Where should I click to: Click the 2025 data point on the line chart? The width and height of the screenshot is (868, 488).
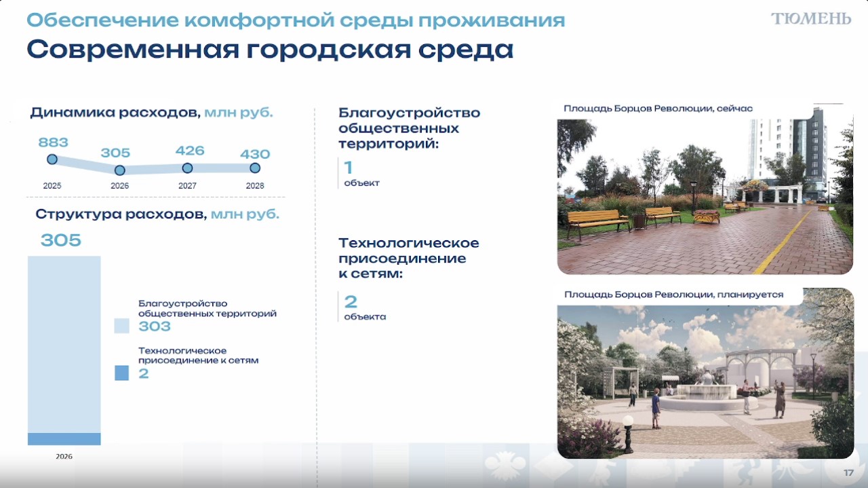click(x=52, y=159)
